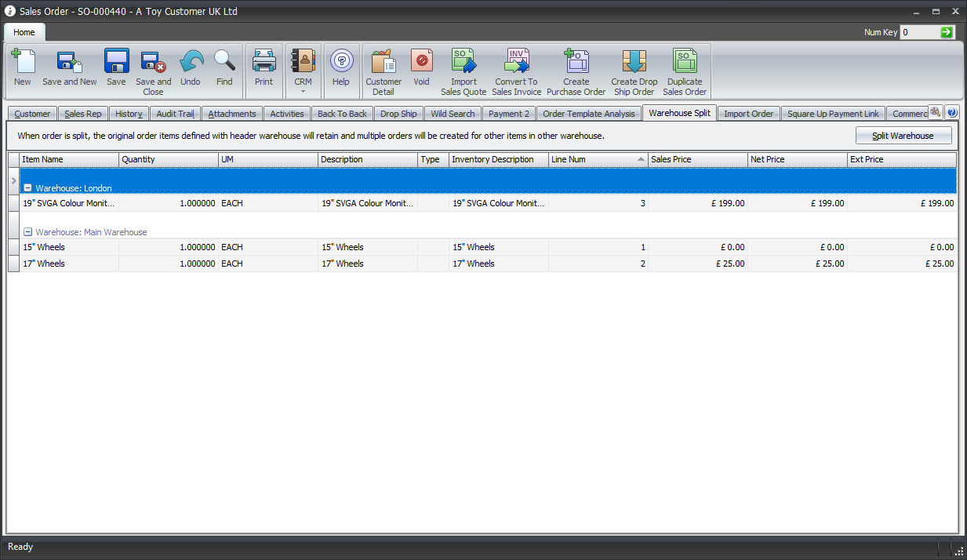
Task: Switch to the Audit Trail tab
Action: pyautogui.click(x=175, y=114)
